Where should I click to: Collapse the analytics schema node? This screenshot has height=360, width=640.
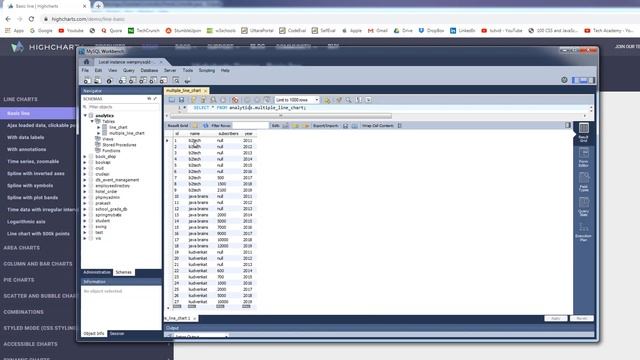(85, 116)
